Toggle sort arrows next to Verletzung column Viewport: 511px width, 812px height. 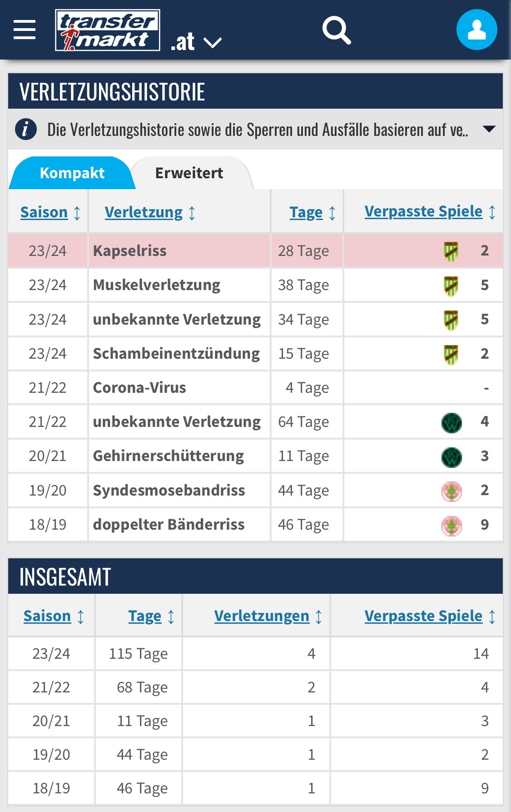point(192,213)
